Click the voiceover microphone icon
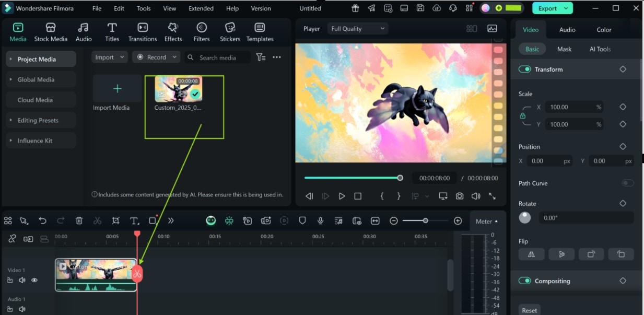The height and width of the screenshot is (315, 644). tap(321, 221)
